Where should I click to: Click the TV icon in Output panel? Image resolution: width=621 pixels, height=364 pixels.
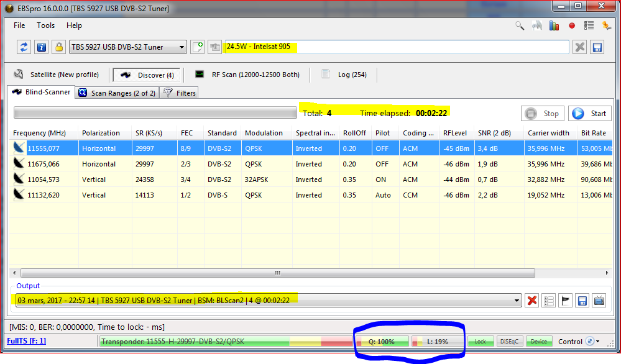click(x=599, y=301)
